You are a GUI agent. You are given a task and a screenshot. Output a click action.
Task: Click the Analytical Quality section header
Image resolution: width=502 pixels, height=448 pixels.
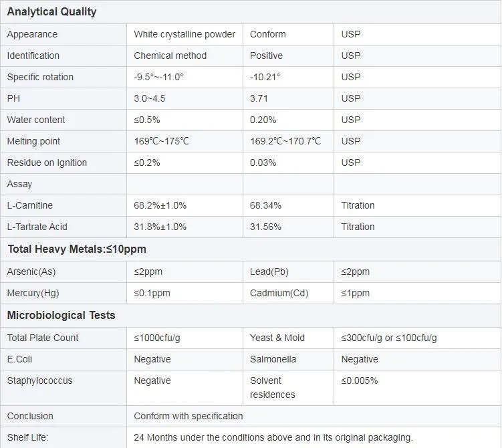pyautogui.click(x=51, y=12)
